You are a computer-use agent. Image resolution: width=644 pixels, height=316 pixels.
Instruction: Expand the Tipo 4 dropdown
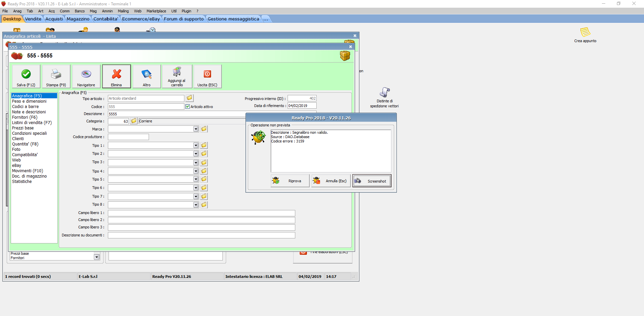pos(196,171)
